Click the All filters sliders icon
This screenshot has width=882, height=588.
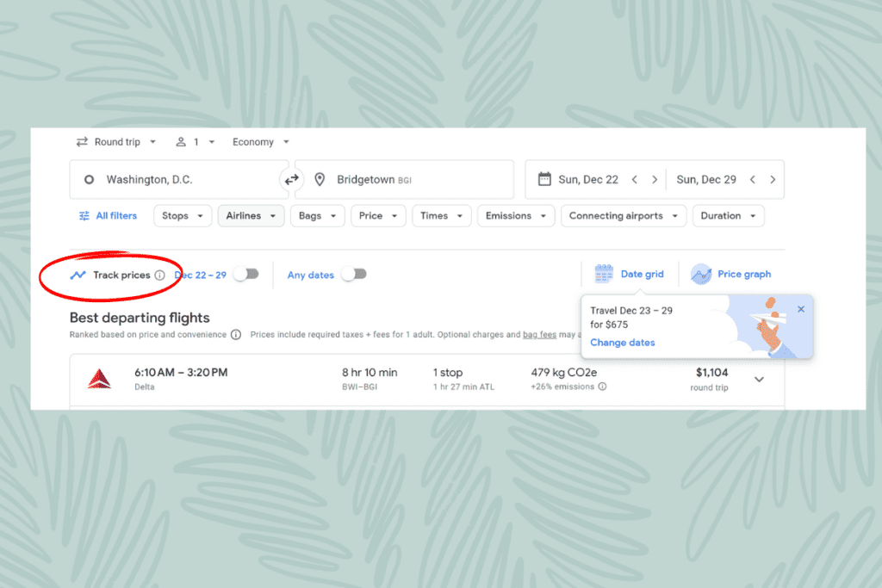[x=84, y=215]
